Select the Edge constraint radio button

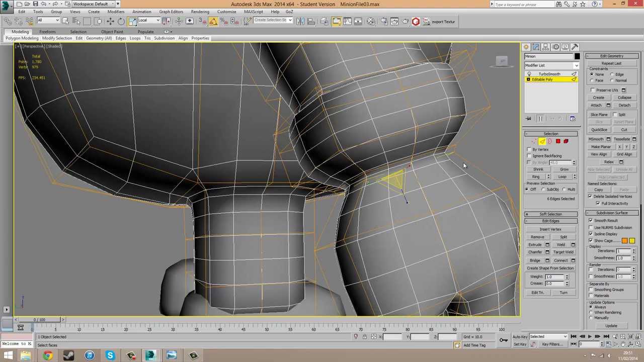click(x=613, y=74)
